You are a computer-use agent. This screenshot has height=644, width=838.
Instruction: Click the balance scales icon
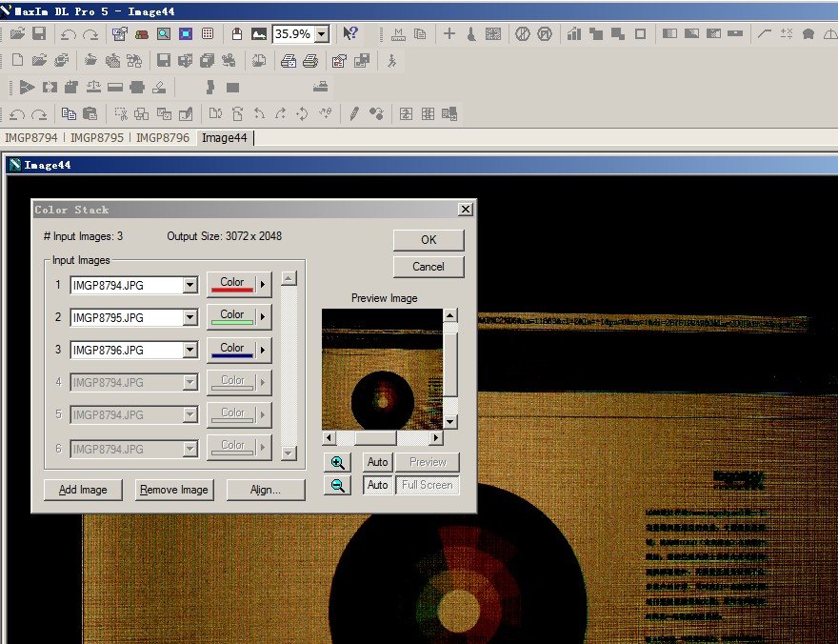pyautogui.click(x=93, y=87)
